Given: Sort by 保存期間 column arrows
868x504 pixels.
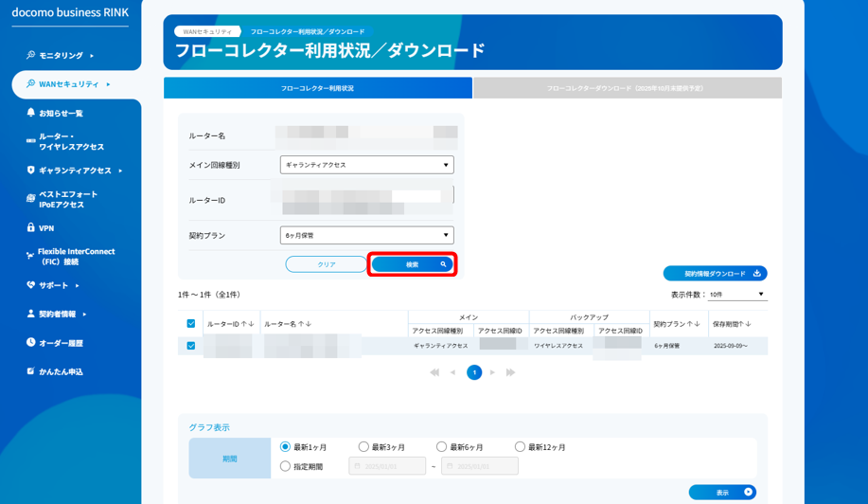Looking at the screenshot, I should (745, 323).
